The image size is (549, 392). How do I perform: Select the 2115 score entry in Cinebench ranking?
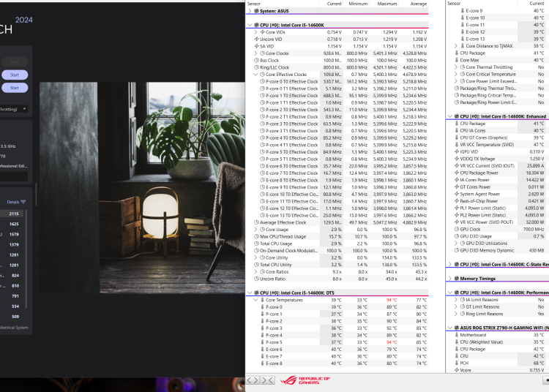pyautogui.click(x=12, y=214)
